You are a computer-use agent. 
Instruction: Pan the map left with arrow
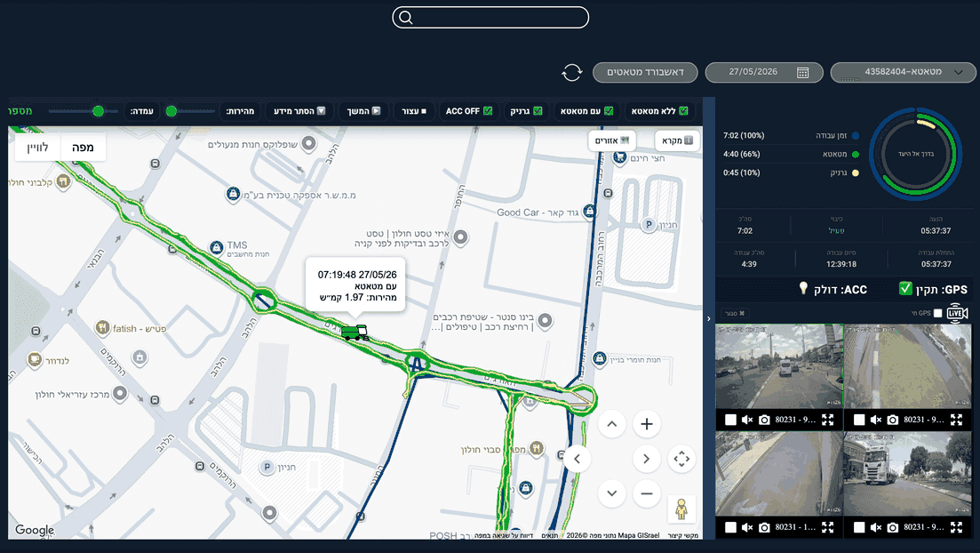coord(578,459)
